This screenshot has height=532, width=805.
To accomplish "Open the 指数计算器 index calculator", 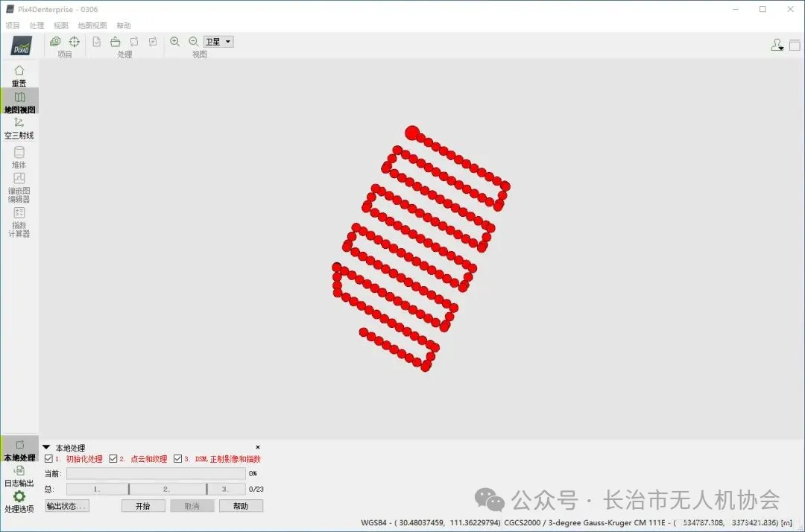I will [19, 221].
